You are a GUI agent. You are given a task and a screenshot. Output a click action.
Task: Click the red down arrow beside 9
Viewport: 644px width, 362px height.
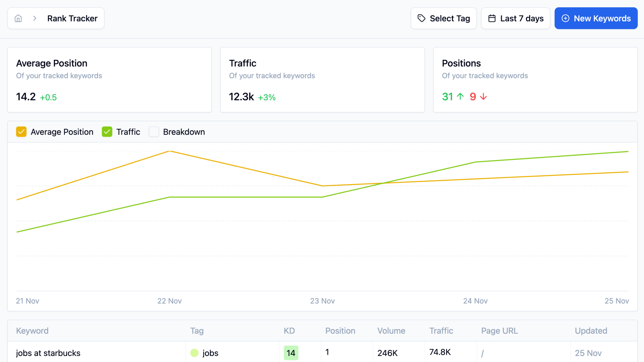pyautogui.click(x=483, y=97)
